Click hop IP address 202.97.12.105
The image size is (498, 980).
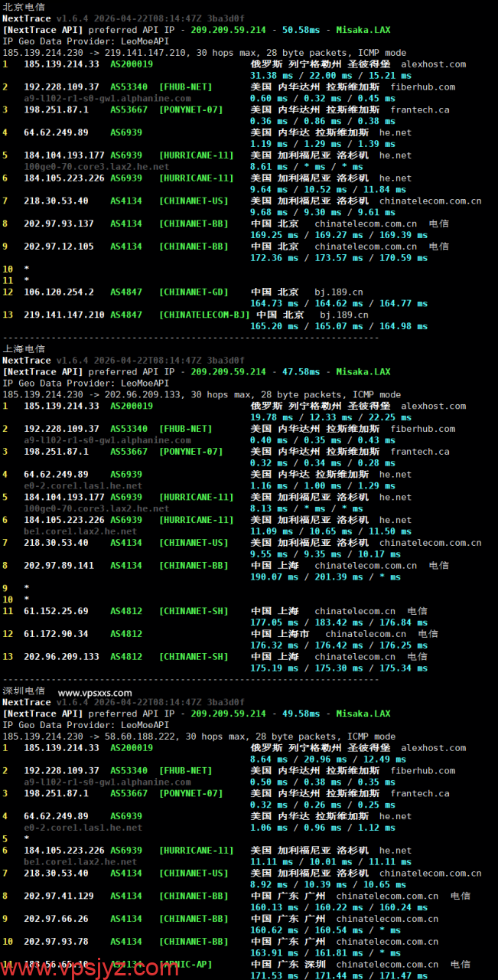[x=59, y=247]
